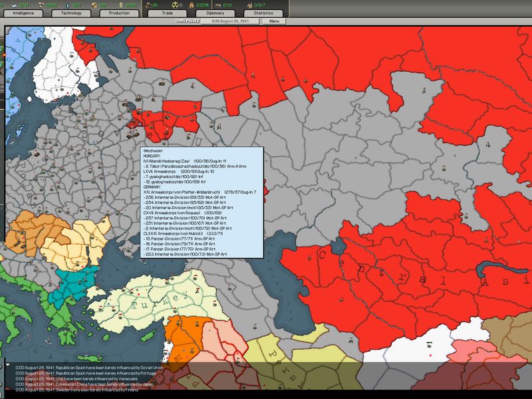Click the Turkey label on the map
Viewport: 532px width, 399px height.
click(x=160, y=301)
